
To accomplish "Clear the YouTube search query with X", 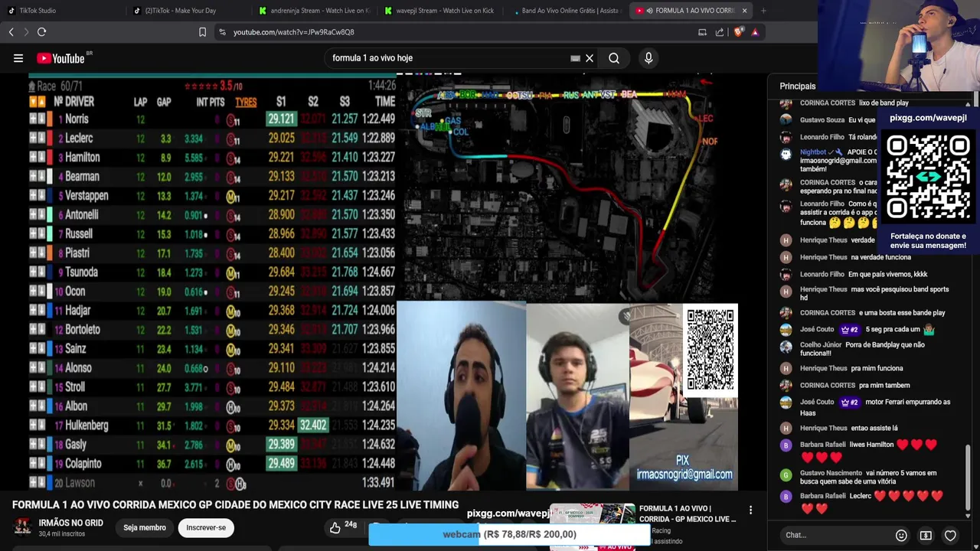I will pos(590,58).
